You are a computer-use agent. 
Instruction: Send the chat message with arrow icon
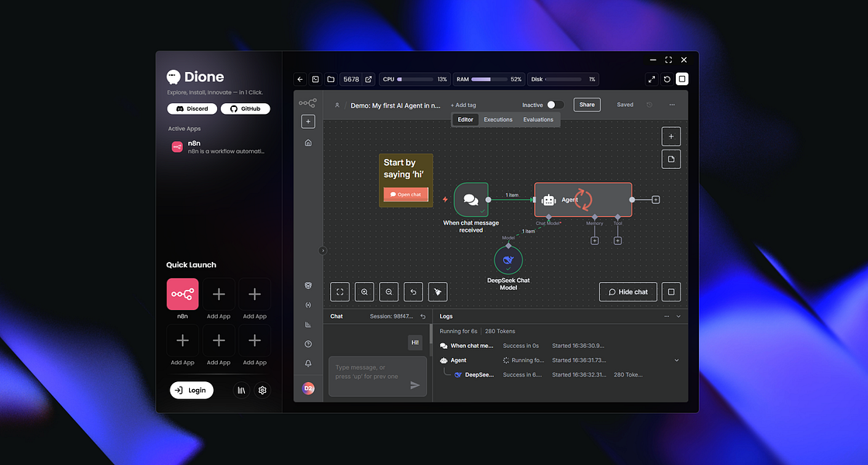415,385
